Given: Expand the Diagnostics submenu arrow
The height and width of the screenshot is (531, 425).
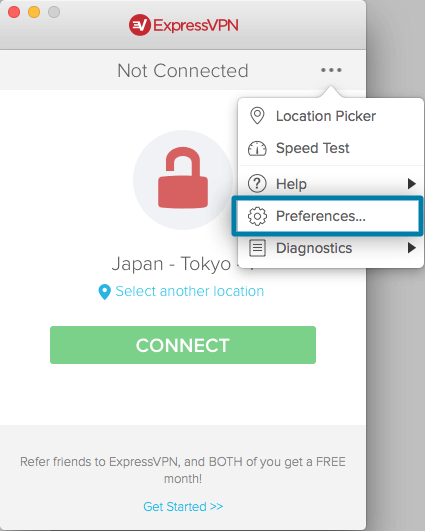Looking at the screenshot, I should pyautogui.click(x=411, y=248).
